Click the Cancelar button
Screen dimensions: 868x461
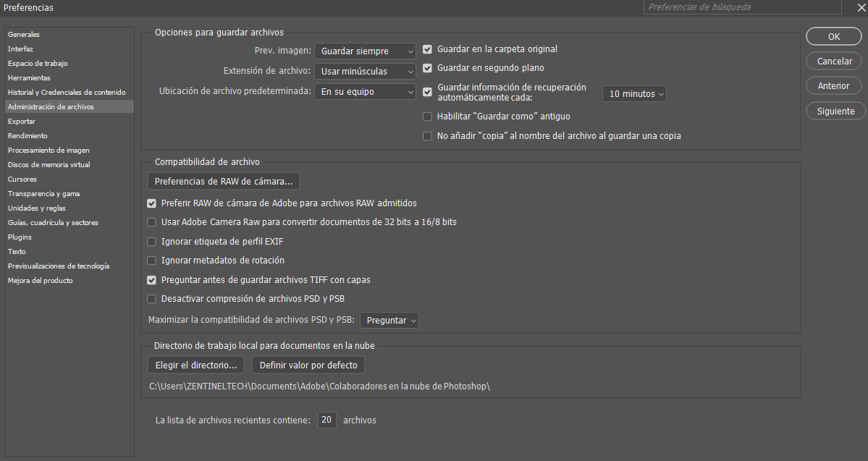834,61
